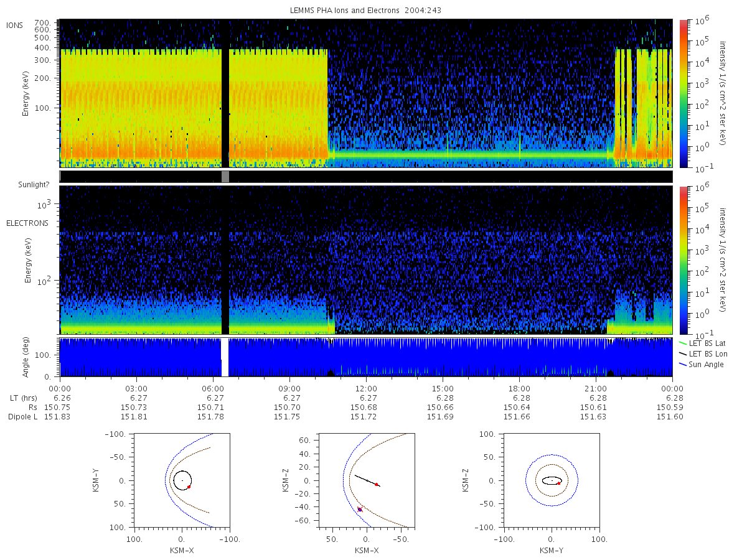Click the blue Sun Angle legend line
Viewport: 747px width, 560px height.
682,364
